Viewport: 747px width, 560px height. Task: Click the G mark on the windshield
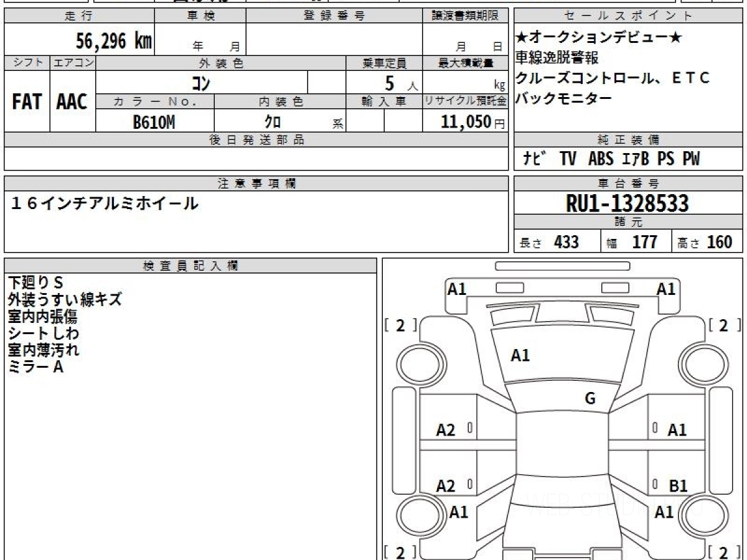(x=590, y=399)
